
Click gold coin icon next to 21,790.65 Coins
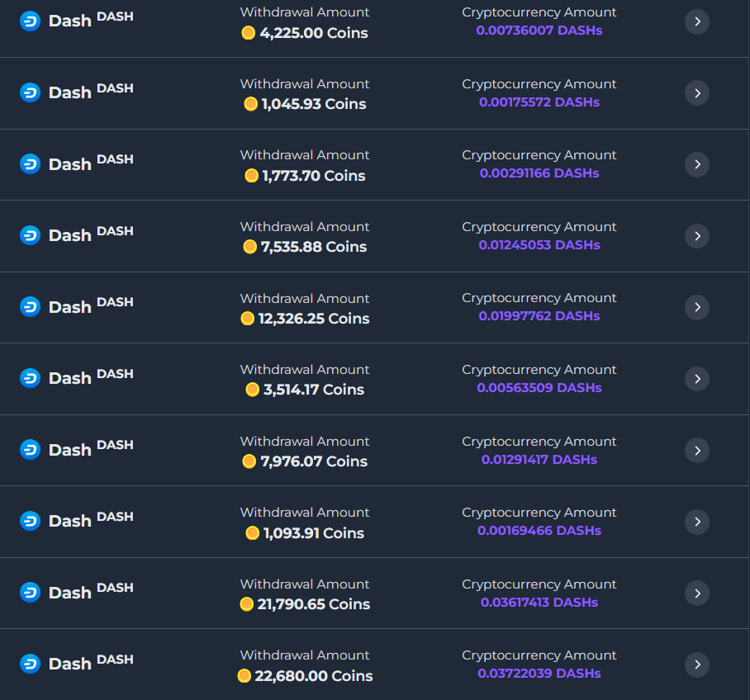tap(246, 604)
